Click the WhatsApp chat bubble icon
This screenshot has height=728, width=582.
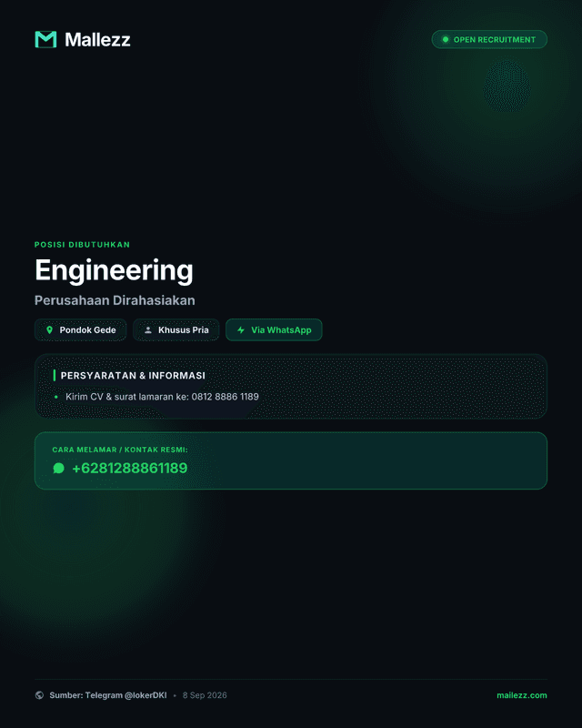point(58,468)
